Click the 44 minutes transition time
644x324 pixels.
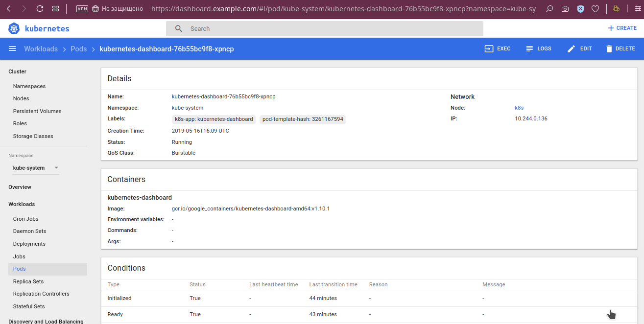pos(323,298)
